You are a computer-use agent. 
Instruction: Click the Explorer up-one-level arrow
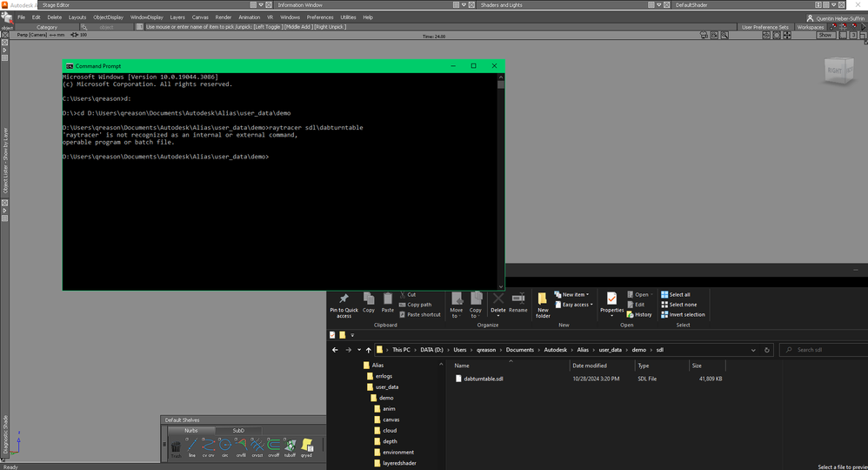tap(368, 350)
